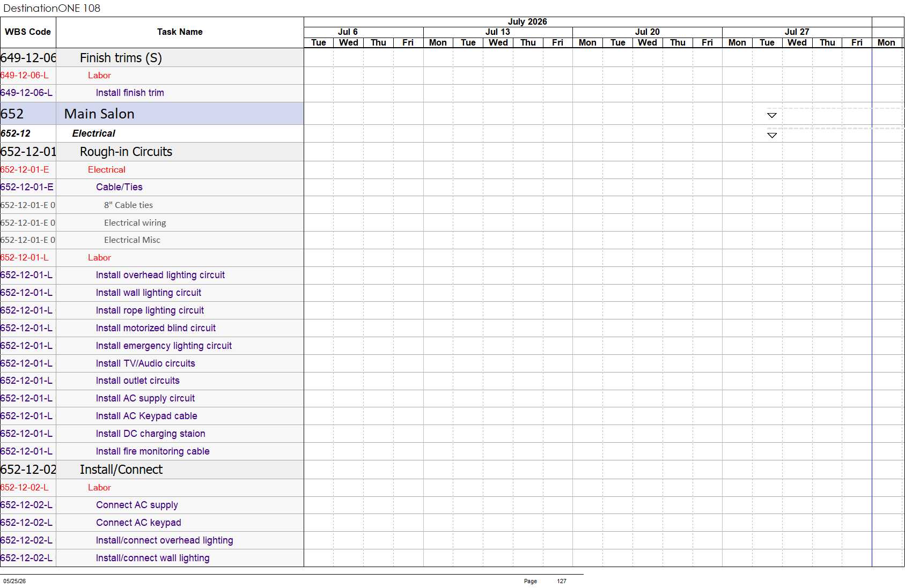Viewport: 905px width, 588px height.
Task: Click WBS code cell '652-12-02'
Action: [x=28, y=470]
